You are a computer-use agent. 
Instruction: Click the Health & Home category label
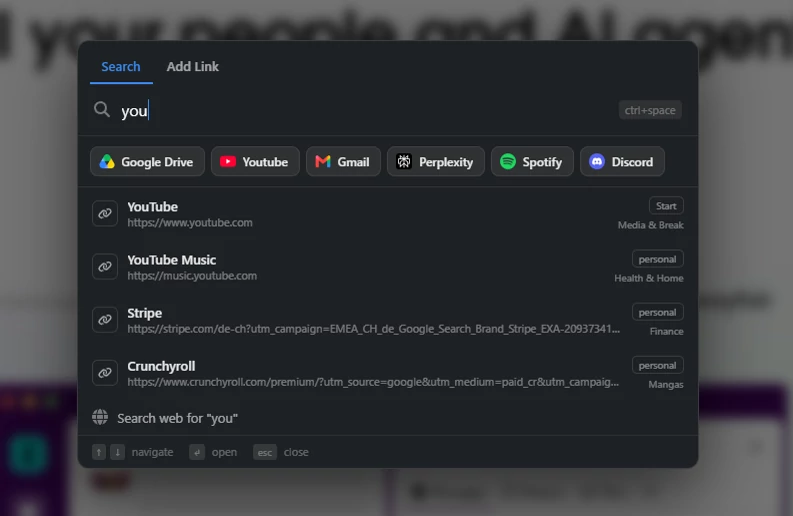point(649,278)
